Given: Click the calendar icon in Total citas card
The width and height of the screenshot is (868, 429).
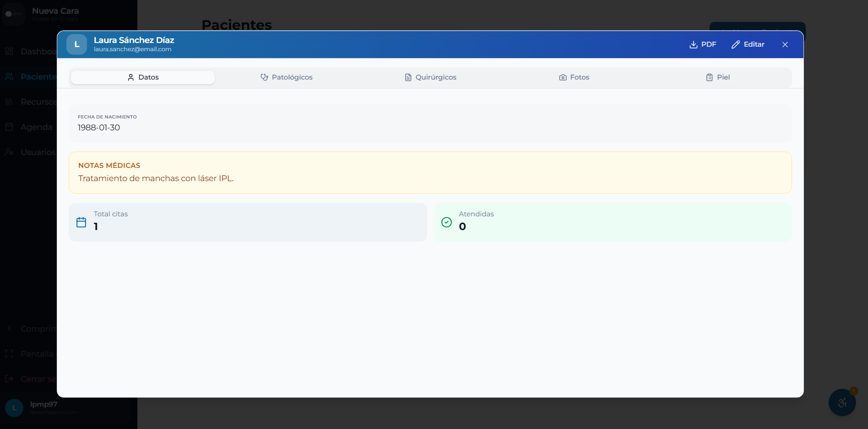Looking at the screenshot, I should 81,222.
